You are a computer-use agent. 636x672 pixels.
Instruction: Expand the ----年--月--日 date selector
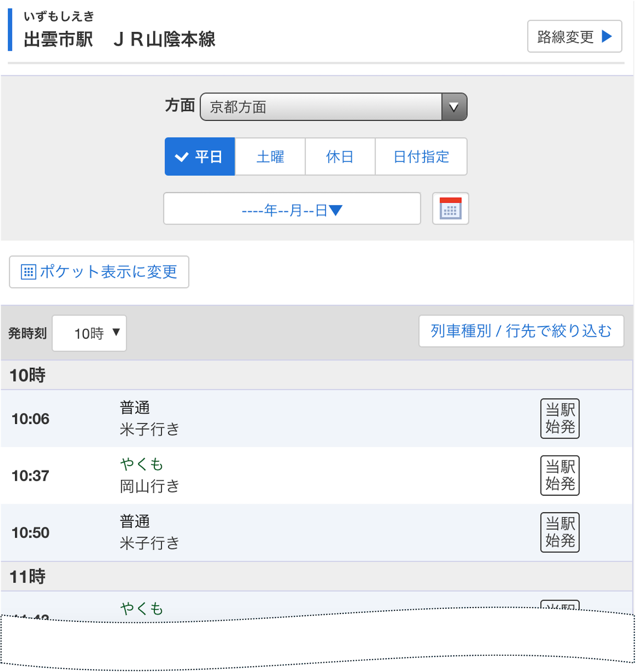point(292,209)
